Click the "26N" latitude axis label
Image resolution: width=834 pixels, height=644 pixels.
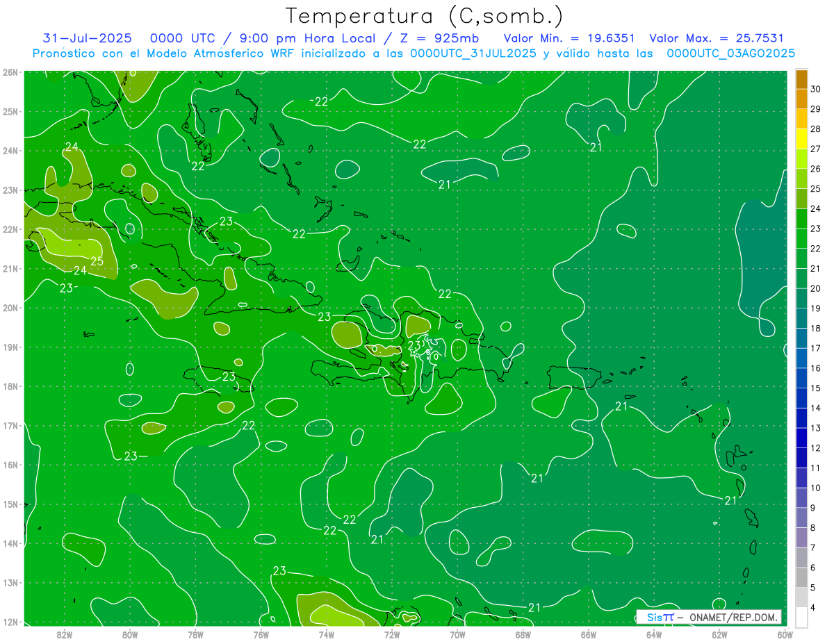(10, 72)
